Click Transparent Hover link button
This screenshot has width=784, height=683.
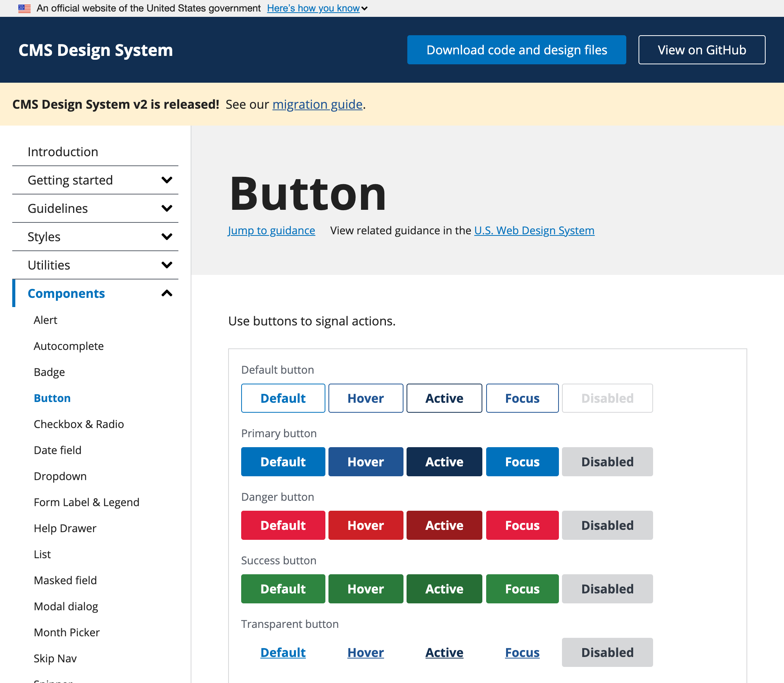[366, 652]
